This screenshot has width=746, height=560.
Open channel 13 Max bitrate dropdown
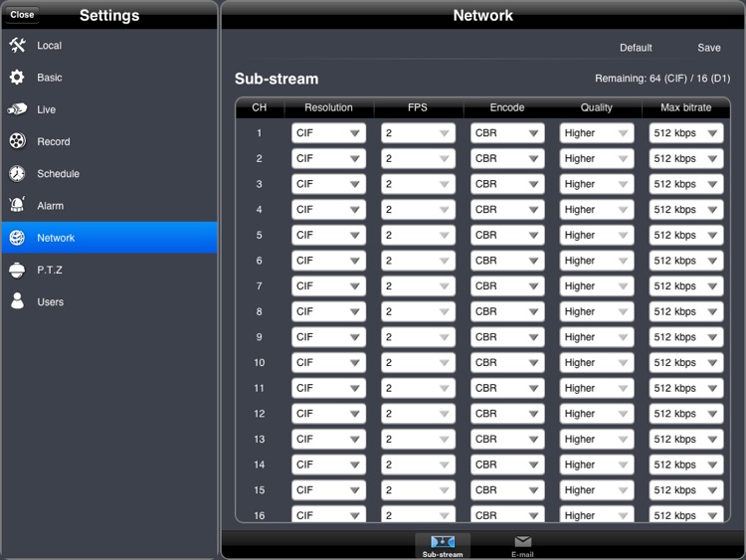[x=686, y=440]
